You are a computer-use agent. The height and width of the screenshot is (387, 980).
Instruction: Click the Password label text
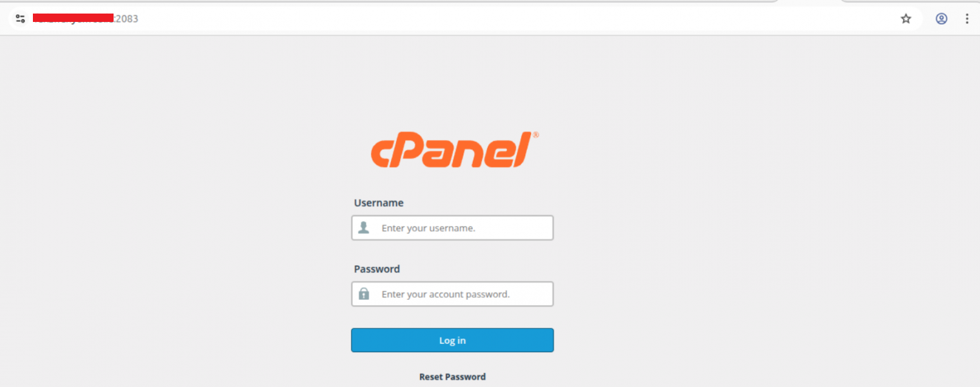click(377, 269)
